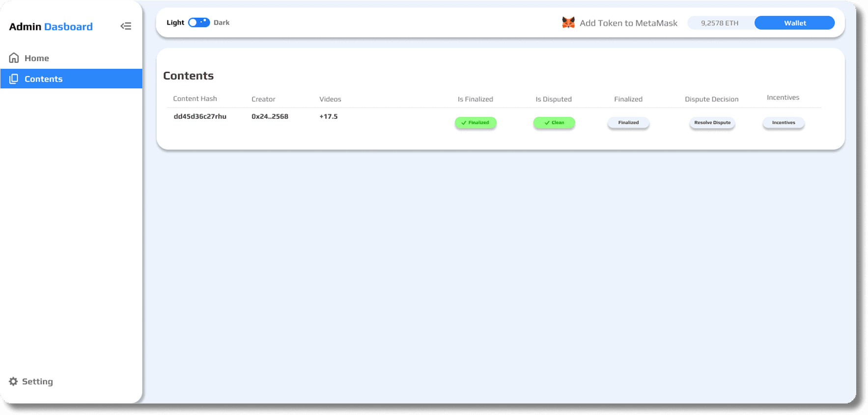Click the 9,2578 ETH balance pill
This screenshot has width=868, height=415.
719,23
